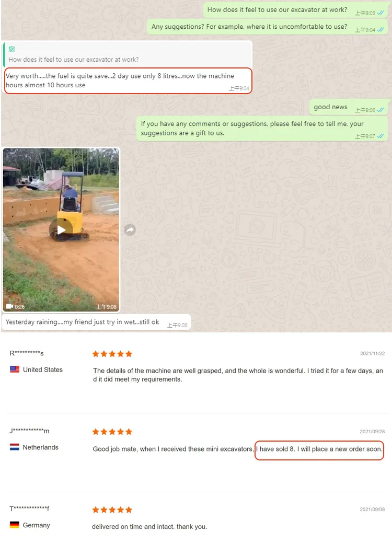Click reviewer name J************m

pos(29,431)
